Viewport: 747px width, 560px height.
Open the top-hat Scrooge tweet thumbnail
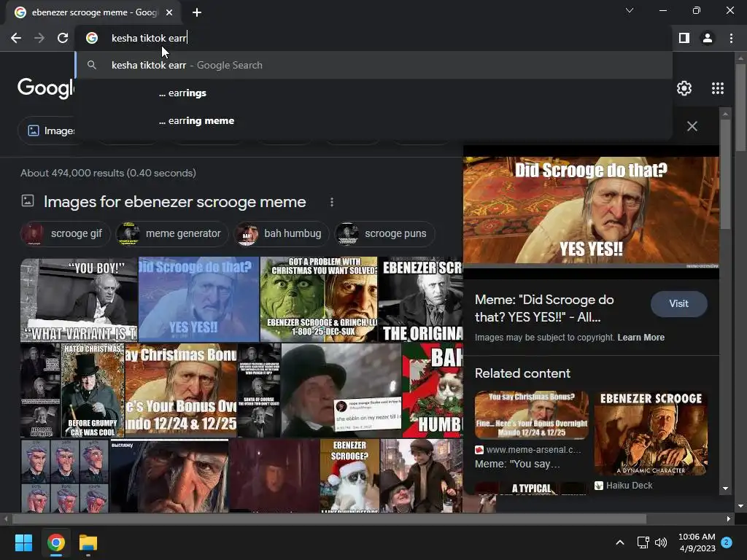[341, 391]
